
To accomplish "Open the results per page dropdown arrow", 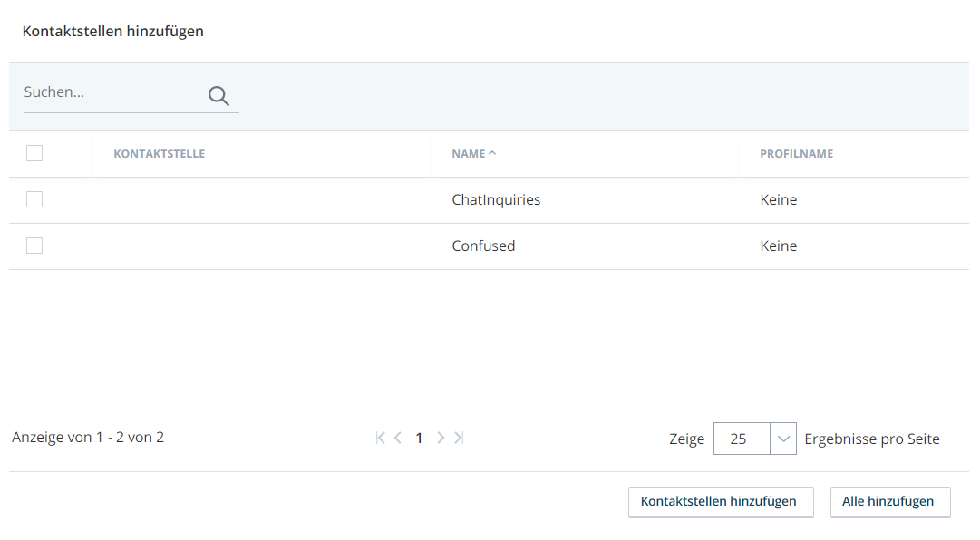I will pyautogui.click(x=783, y=439).
